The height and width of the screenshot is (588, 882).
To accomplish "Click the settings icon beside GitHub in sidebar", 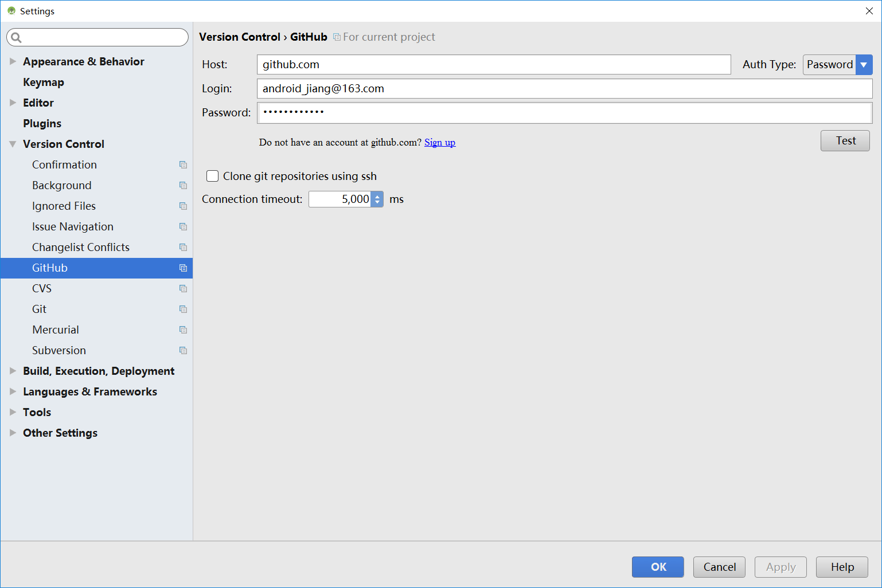I will [x=183, y=268].
